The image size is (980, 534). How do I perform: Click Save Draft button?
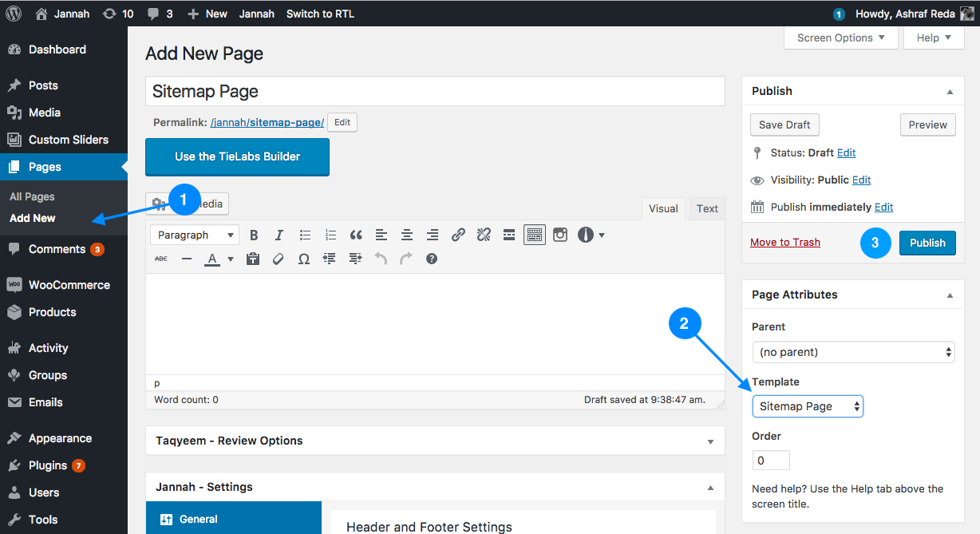pyautogui.click(x=784, y=125)
